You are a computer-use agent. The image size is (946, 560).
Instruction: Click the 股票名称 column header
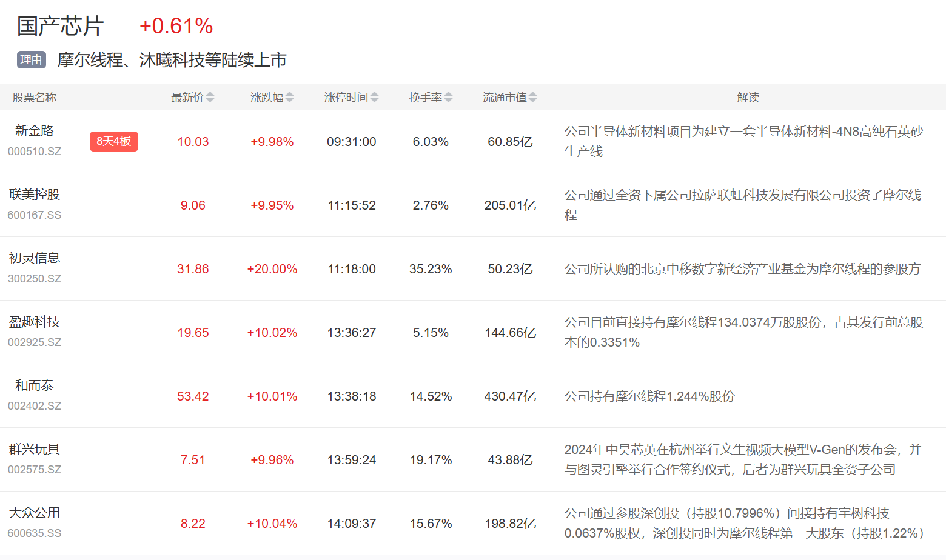[x=35, y=98]
